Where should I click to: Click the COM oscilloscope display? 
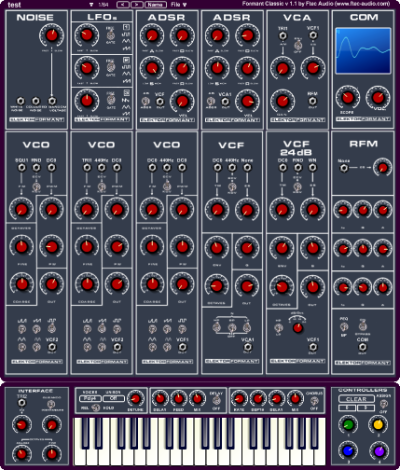point(363,51)
